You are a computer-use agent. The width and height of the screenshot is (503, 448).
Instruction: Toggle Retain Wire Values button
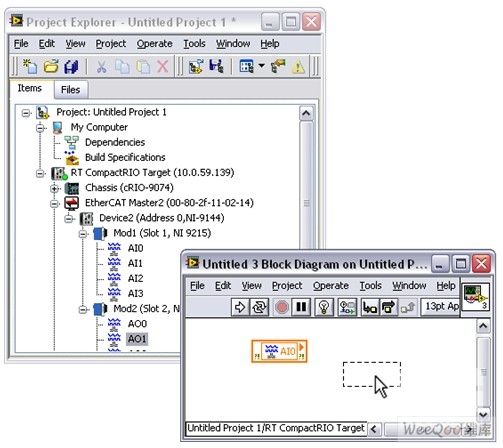pyautogui.click(x=347, y=307)
